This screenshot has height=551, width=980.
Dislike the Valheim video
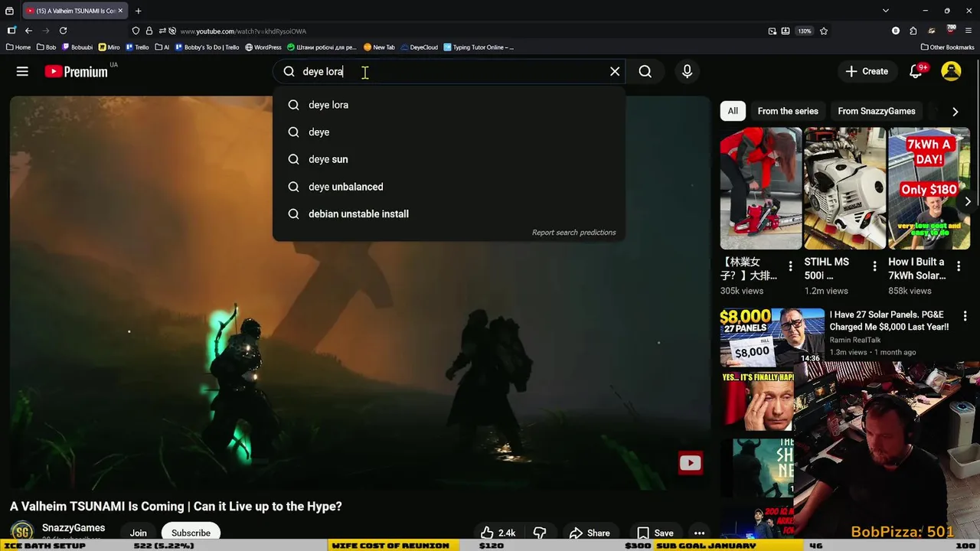540,533
